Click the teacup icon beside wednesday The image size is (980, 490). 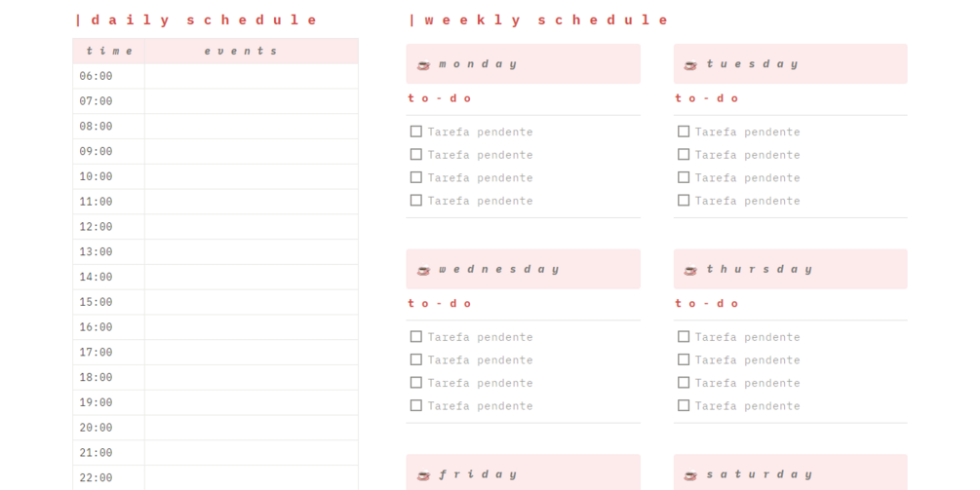point(423,270)
